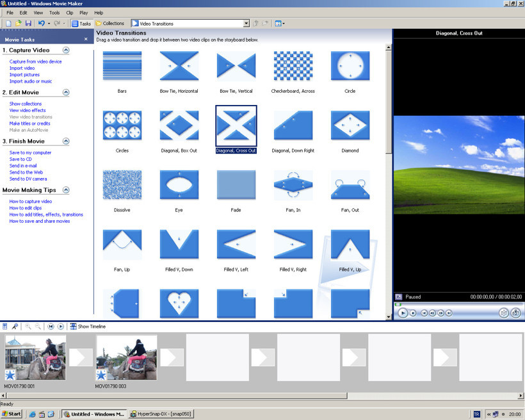Viewport: 525px width, 420px height.
Task: Step to the previous frame
Action: coord(432,313)
